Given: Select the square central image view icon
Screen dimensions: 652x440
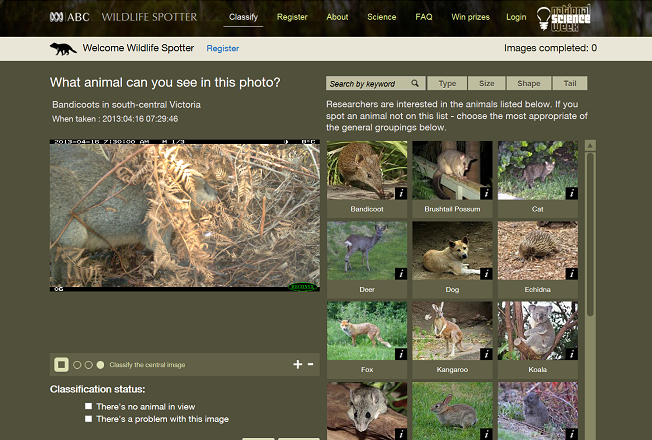Looking at the screenshot, I should [61, 365].
